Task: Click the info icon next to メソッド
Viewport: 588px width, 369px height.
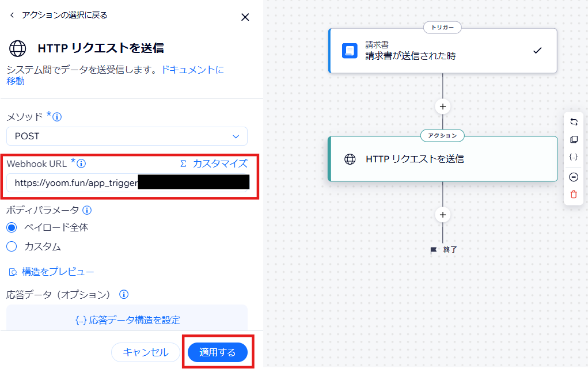Action: point(57,117)
